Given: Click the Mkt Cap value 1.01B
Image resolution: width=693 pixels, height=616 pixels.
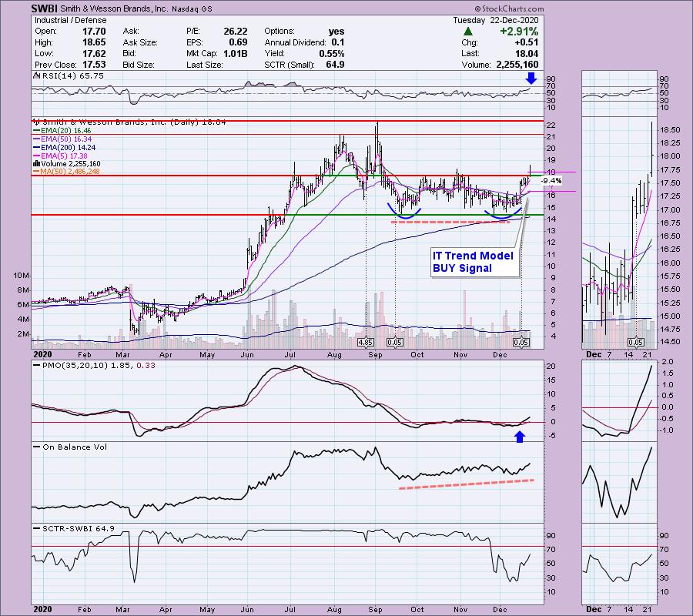Looking at the screenshot, I should pos(235,53).
